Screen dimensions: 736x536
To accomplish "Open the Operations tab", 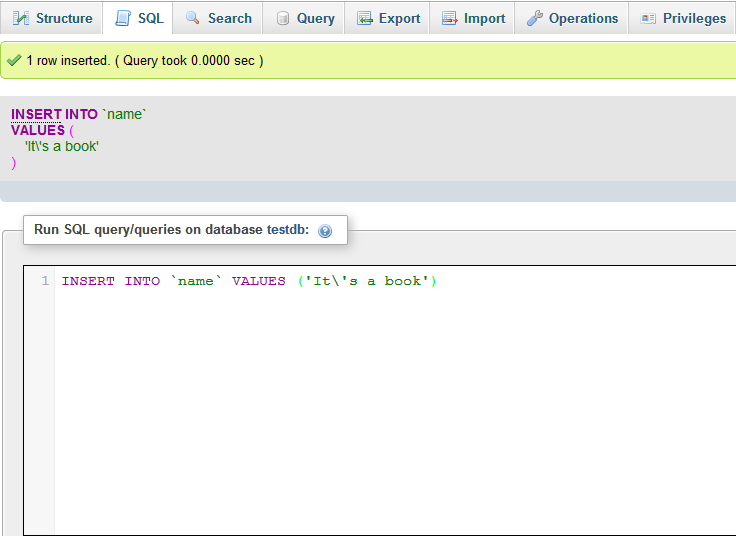I will coord(571,18).
